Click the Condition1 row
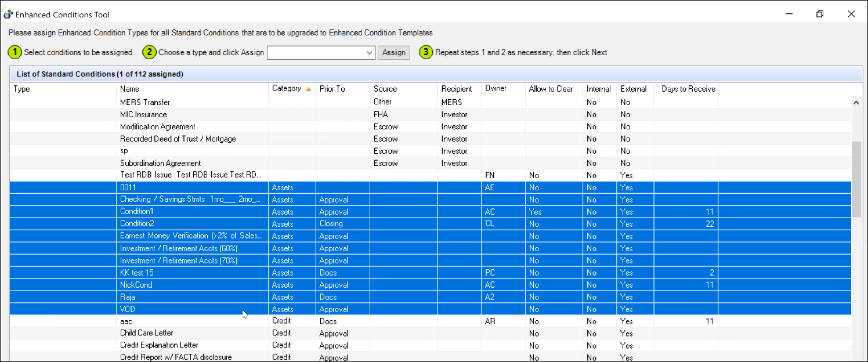 click(431, 212)
